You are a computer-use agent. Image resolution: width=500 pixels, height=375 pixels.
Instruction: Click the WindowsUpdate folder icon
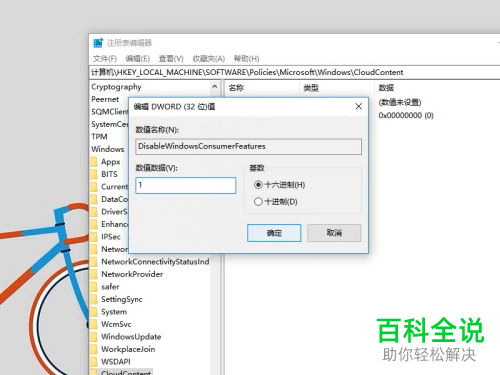[x=94, y=337]
